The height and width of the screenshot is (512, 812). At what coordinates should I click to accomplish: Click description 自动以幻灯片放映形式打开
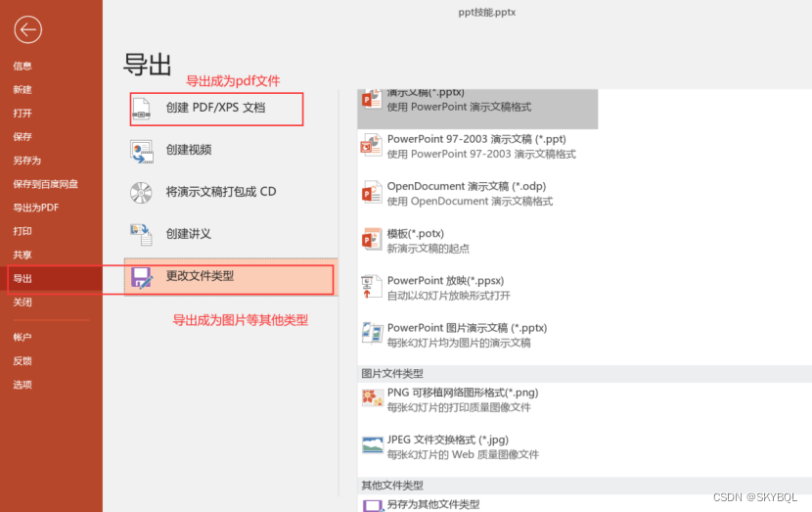tap(448, 296)
